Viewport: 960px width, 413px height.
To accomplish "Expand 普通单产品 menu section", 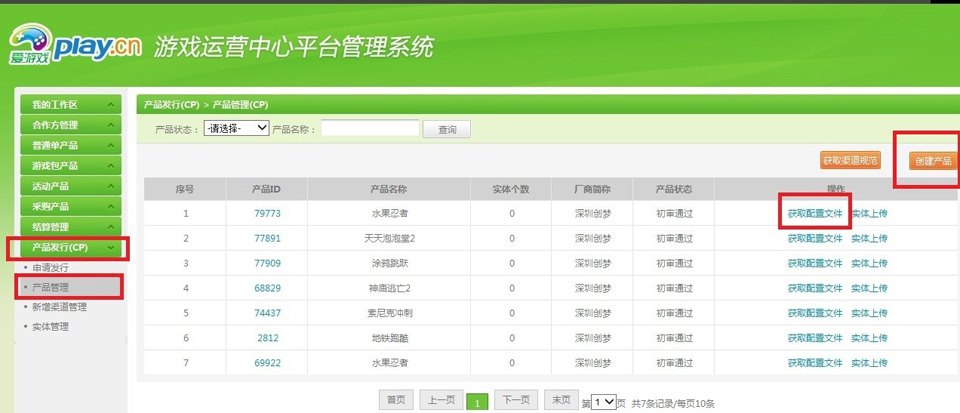I will (x=70, y=146).
